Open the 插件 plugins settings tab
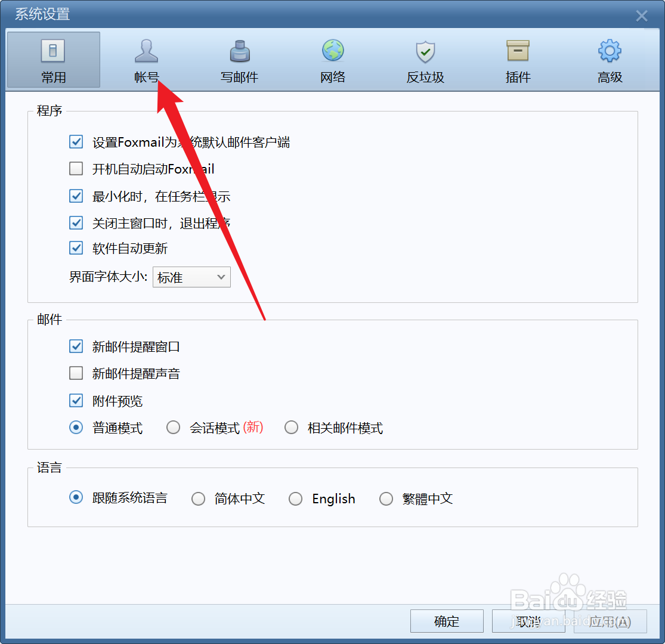 518,61
